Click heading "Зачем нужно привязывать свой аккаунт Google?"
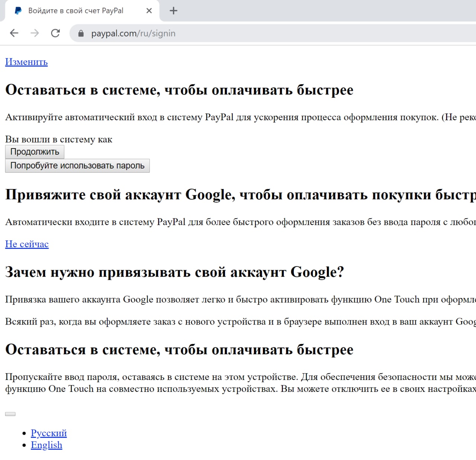The image size is (476, 460). tap(174, 272)
